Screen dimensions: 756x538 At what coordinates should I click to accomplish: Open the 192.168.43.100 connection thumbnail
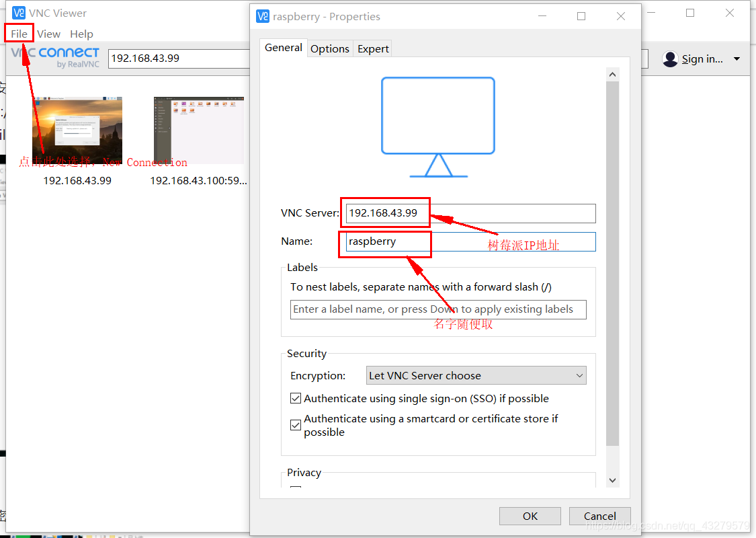(198, 129)
